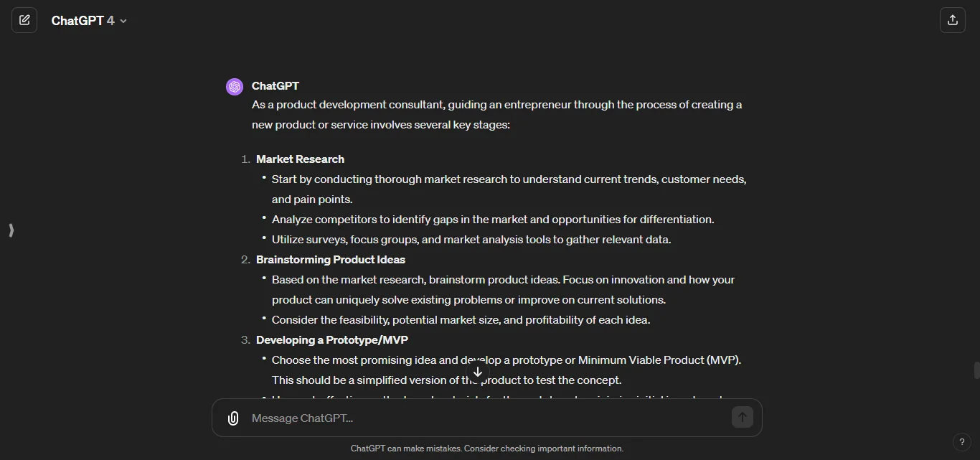Click the "Developing a Prototype/MVP" heading
Image resolution: width=980 pixels, height=460 pixels.
(332, 340)
